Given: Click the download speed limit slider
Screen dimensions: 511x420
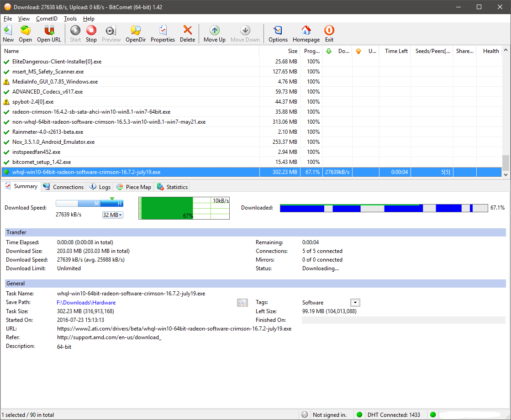Looking at the screenshot, I should pyautogui.click(x=90, y=203).
